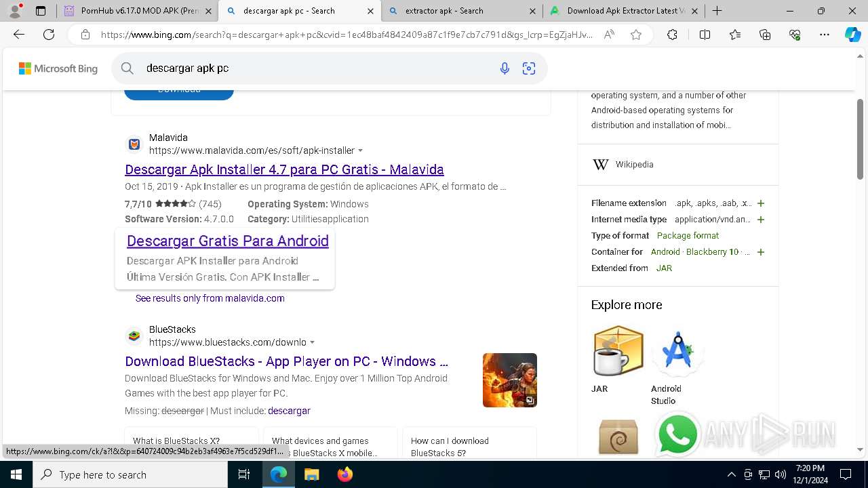Open Download BlueStacks App Player result
This screenshot has height=488, width=868.
pos(286,361)
